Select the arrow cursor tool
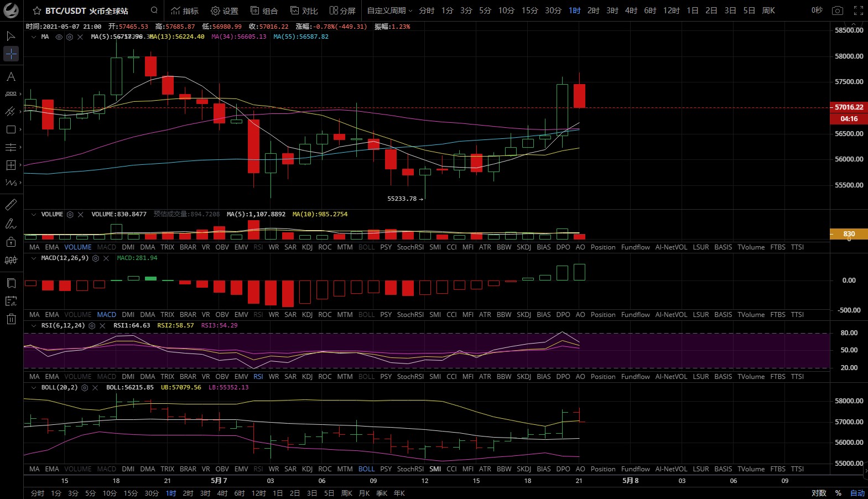Viewport: 868px width, 499px height. tap(11, 37)
